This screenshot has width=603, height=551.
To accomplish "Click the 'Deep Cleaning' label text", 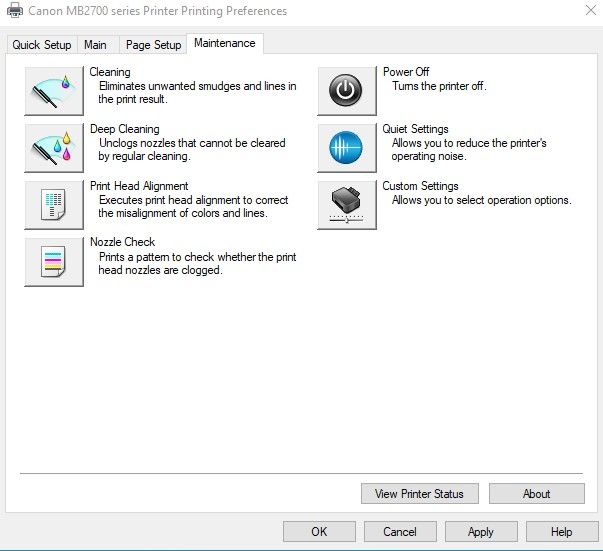I will 125,129.
